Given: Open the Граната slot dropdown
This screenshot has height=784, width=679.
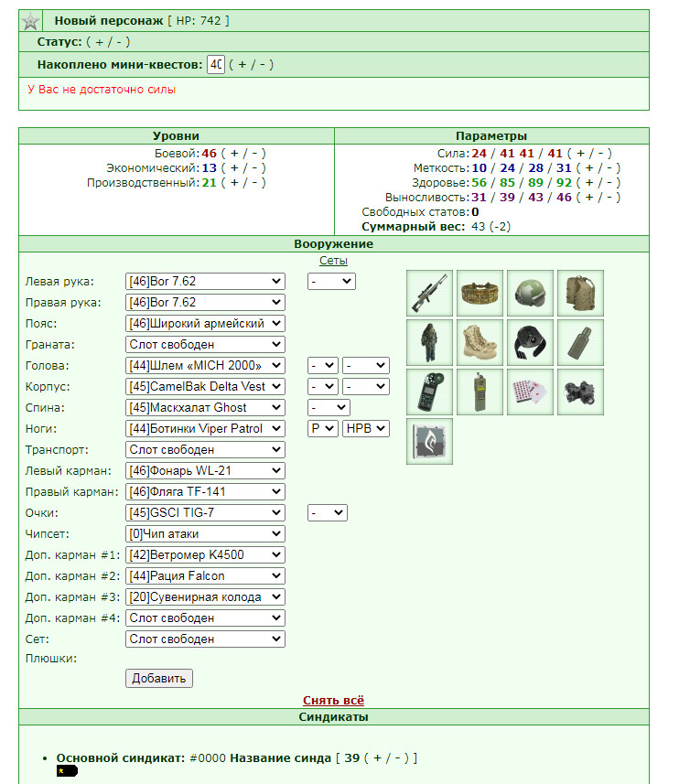Looking at the screenshot, I should 205,345.
